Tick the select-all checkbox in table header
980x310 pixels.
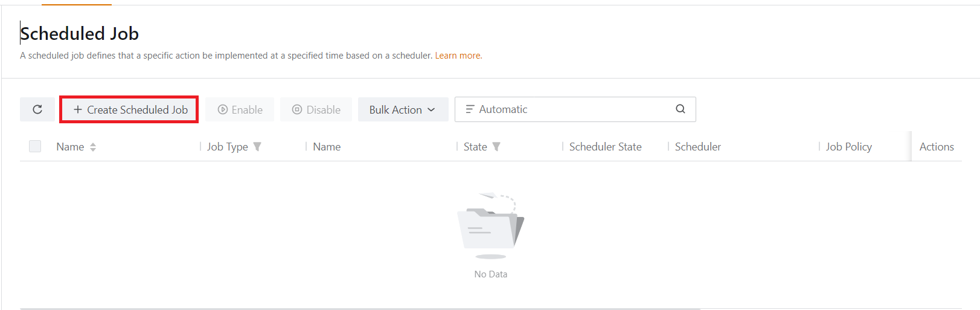pyautogui.click(x=35, y=146)
